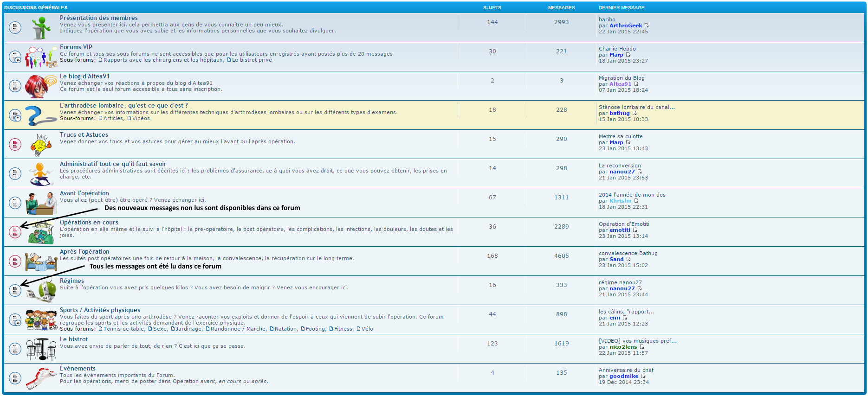Open the L'arthrodèse lombaire forum link
The height and width of the screenshot is (396, 868).
[x=124, y=106]
